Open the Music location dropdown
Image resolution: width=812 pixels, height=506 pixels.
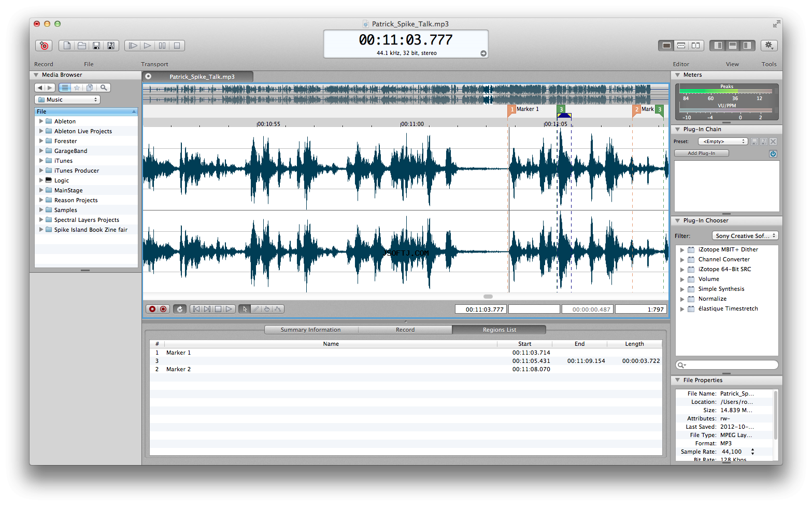(67, 100)
